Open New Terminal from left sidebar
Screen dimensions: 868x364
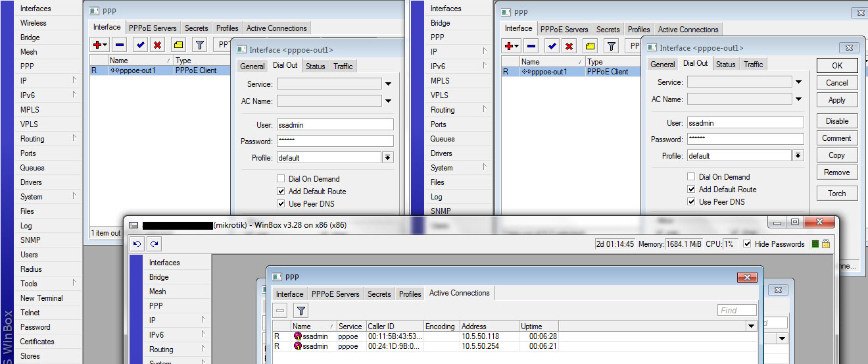point(41,298)
